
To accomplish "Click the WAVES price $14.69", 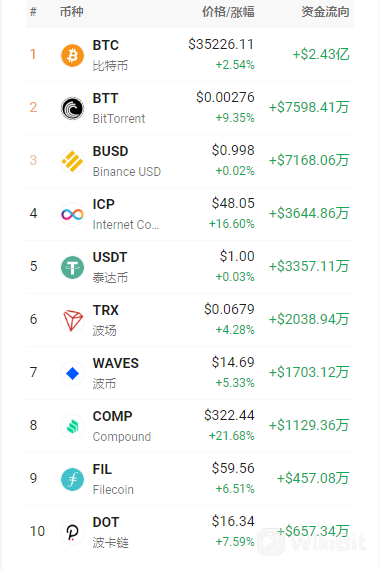I will pos(233,362).
